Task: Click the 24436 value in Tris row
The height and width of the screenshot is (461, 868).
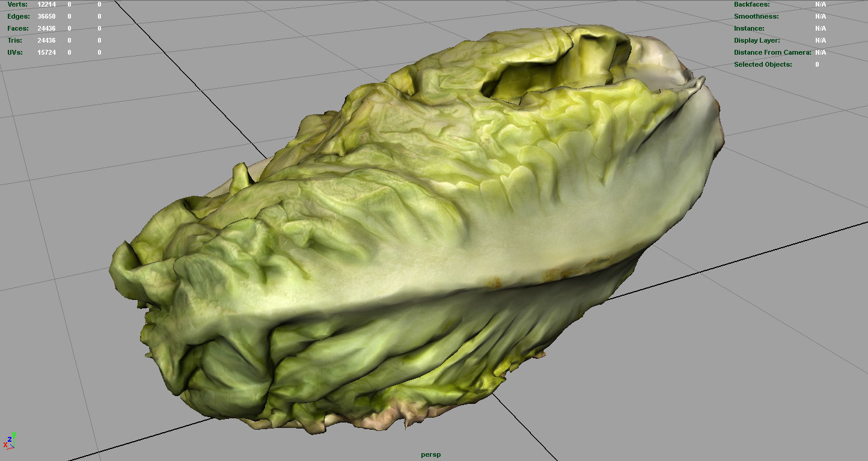Action: (46, 40)
